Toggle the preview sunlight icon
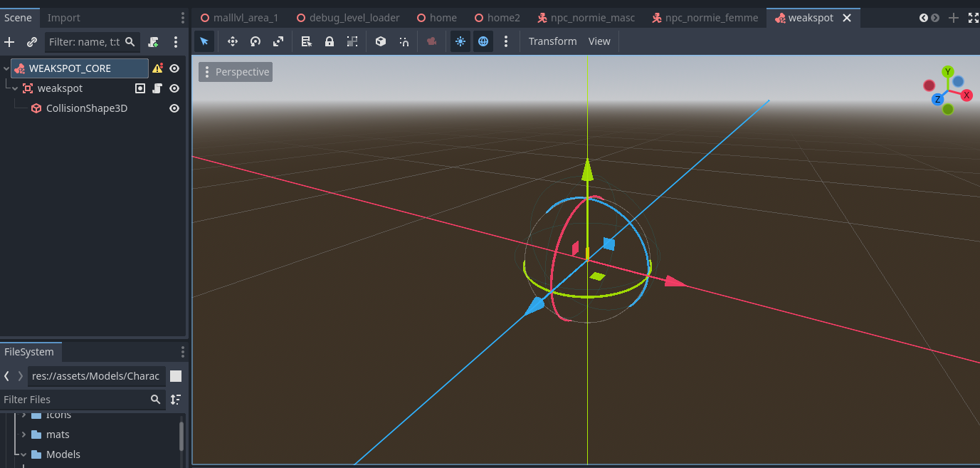This screenshot has height=468, width=980. (460, 41)
